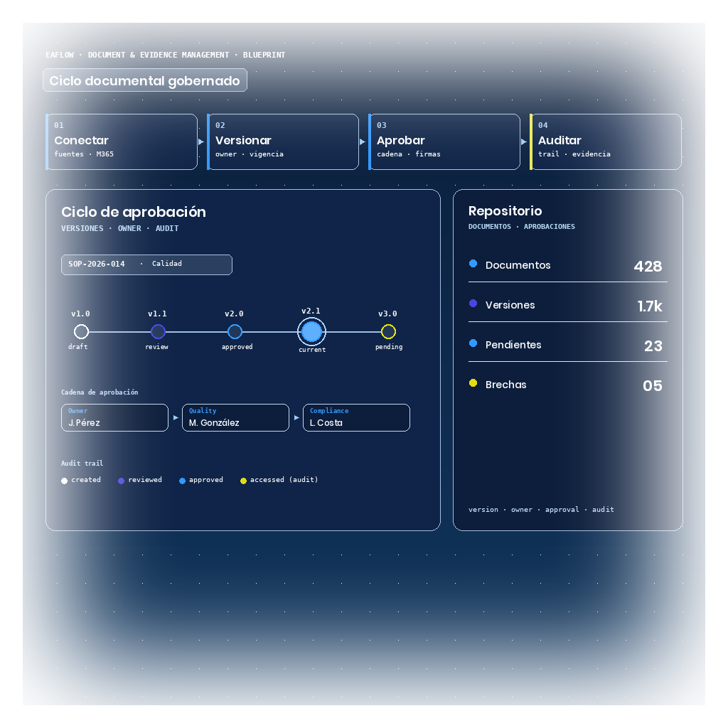Viewport: 728px width, 728px height.
Task: Click the accessed (audit) legend text
Action: tap(284, 480)
